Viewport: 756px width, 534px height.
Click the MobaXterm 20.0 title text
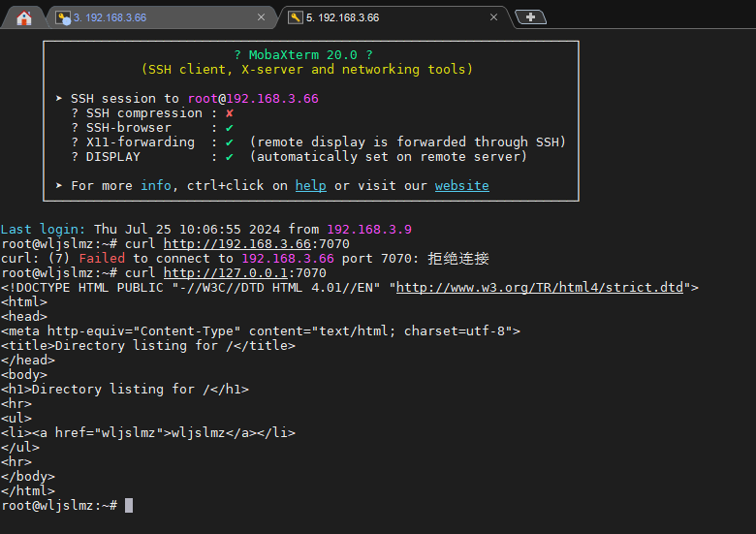tap(302, 55)
